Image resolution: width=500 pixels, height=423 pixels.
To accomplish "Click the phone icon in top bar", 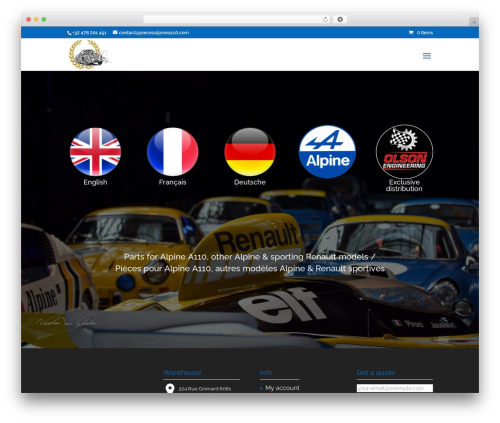I will pyautogui.click(x=69, y=33).
